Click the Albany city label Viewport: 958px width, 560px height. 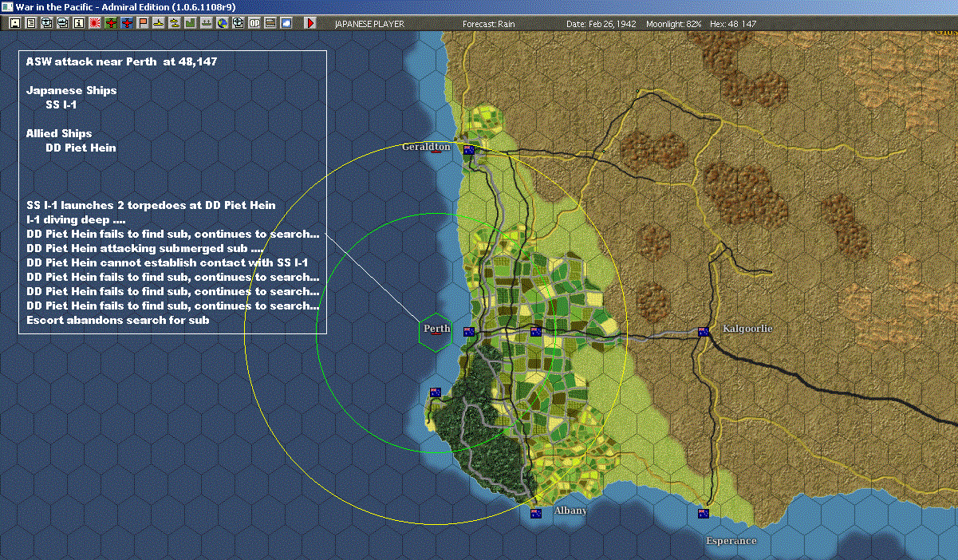[x=570, y=511]
